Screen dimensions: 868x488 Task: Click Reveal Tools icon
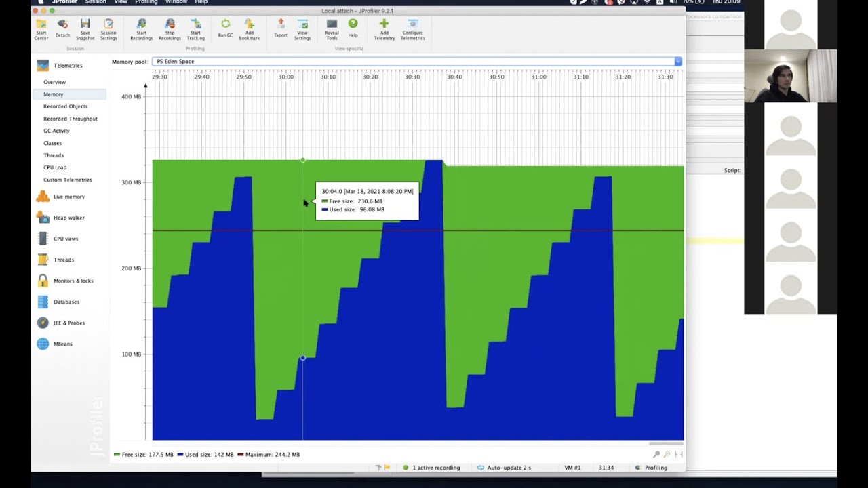pos(332,29)
